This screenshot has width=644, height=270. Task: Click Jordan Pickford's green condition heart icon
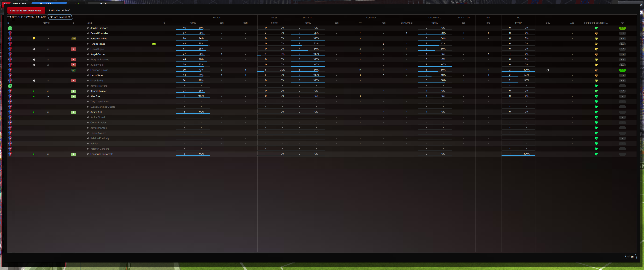click(596, 28)
